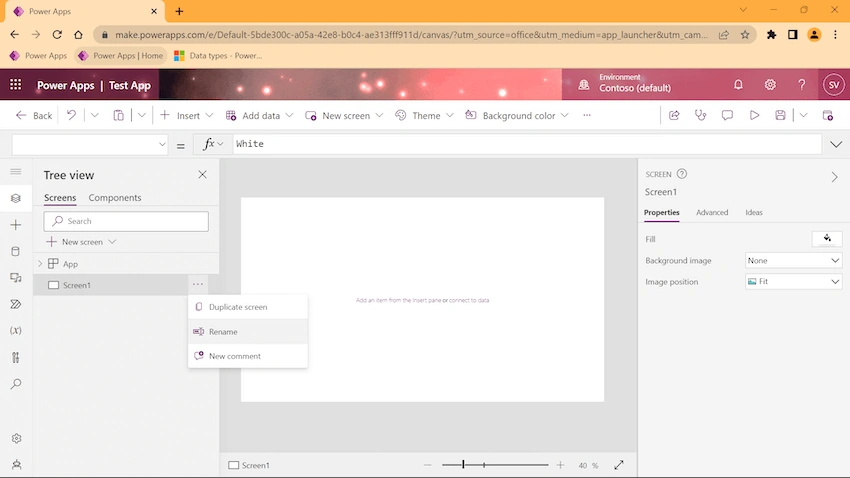Open the Data cylinder icon in left rail

[16, 251]
